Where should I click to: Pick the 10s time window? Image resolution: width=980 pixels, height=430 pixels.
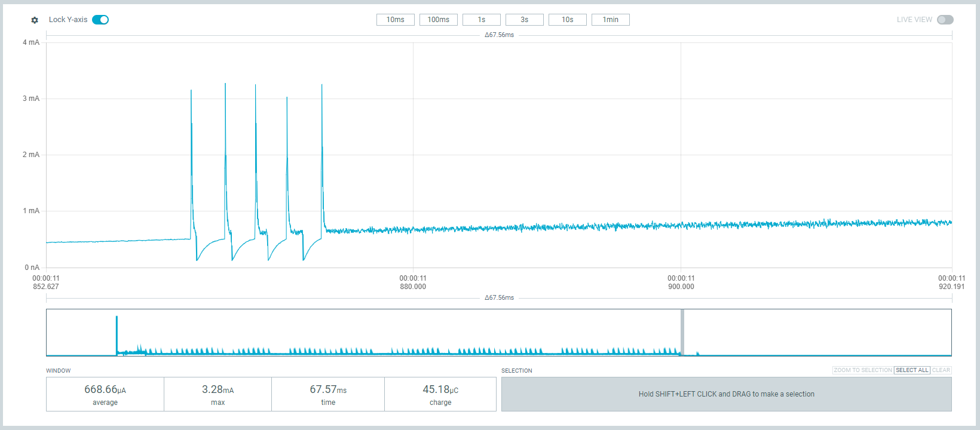(567, 20)
